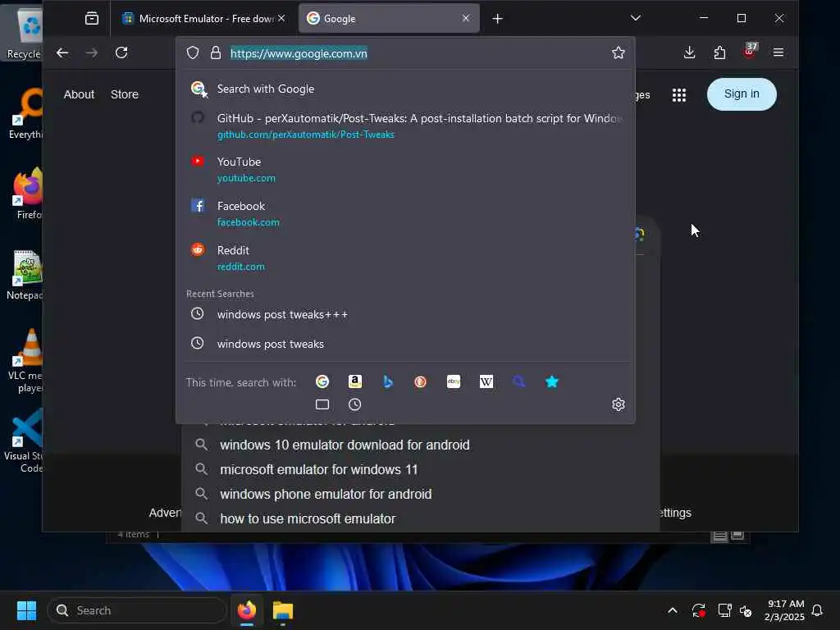Viewport: 840px width, 630px height.
Task: Open Google About link
Action: click(x=79, y=94)
